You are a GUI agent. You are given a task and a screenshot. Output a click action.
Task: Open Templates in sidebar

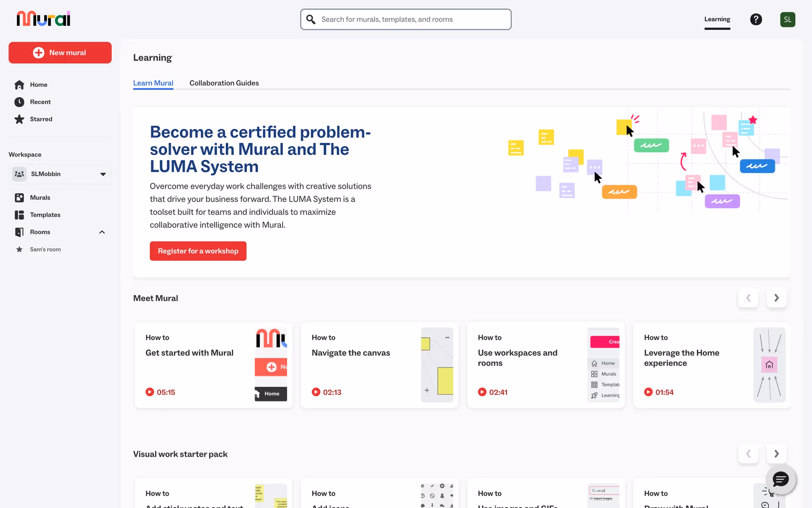point(45,215)
